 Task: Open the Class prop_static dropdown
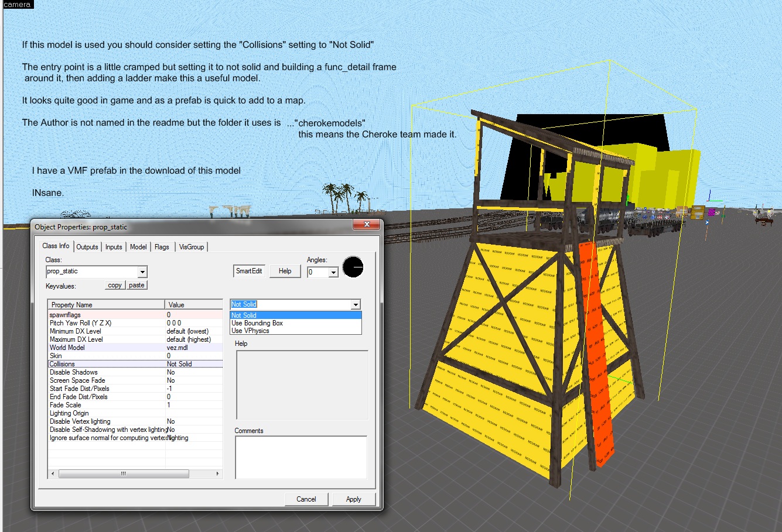[142, 272]
